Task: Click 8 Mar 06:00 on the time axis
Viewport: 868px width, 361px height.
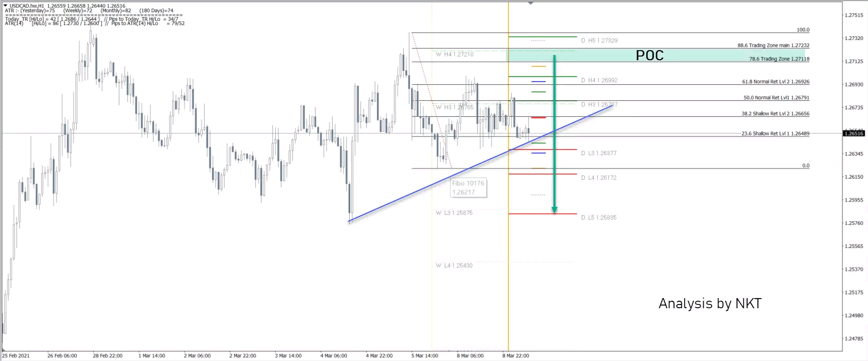Action: pos(470,356)
